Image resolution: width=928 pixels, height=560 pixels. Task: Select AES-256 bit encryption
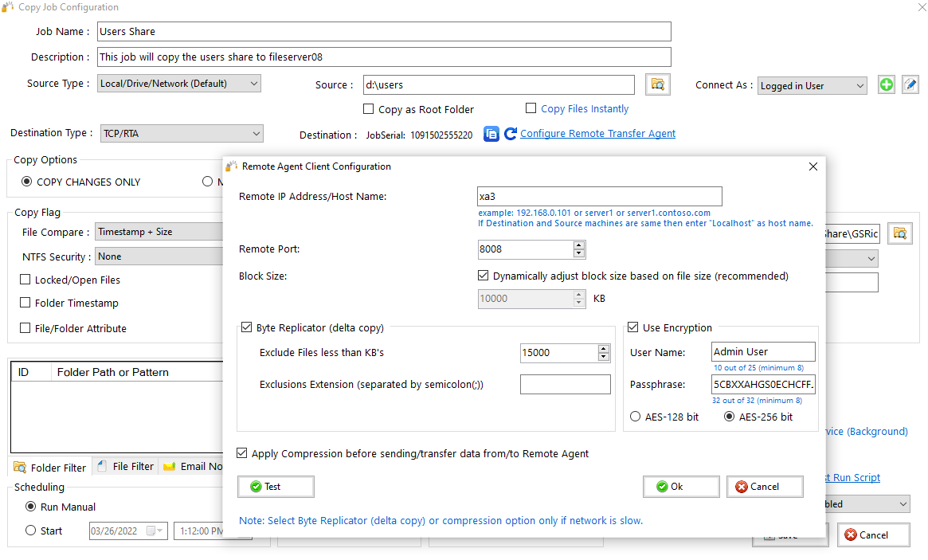pos(729,416)
